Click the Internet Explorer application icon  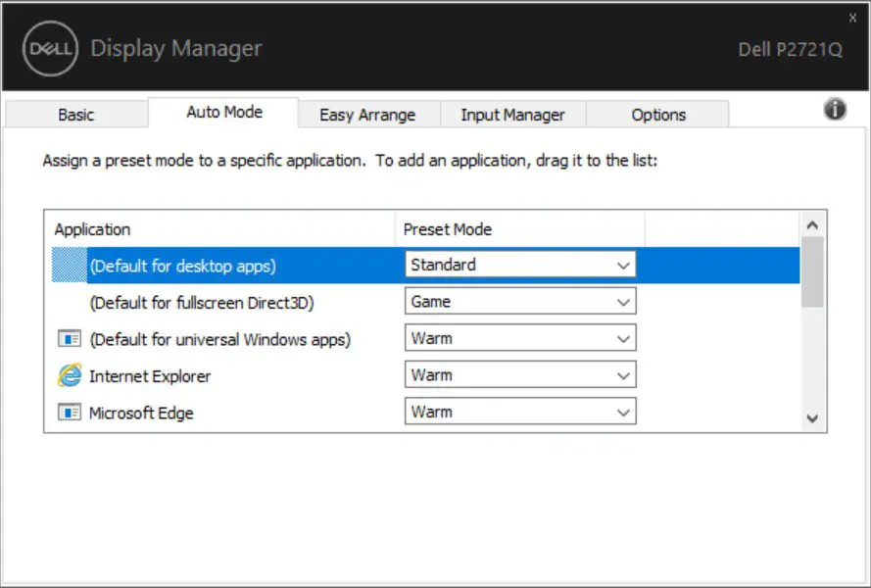(67, 375)
